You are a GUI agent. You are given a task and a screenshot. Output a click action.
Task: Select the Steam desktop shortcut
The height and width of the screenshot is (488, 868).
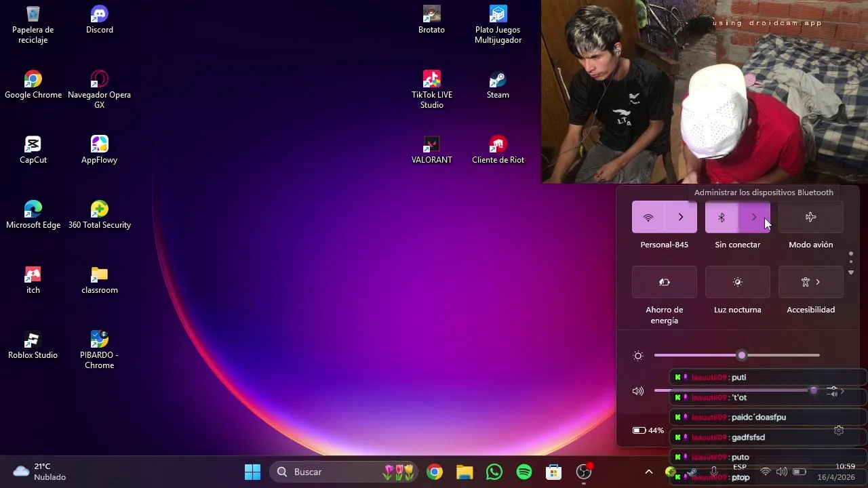(498, 85)
